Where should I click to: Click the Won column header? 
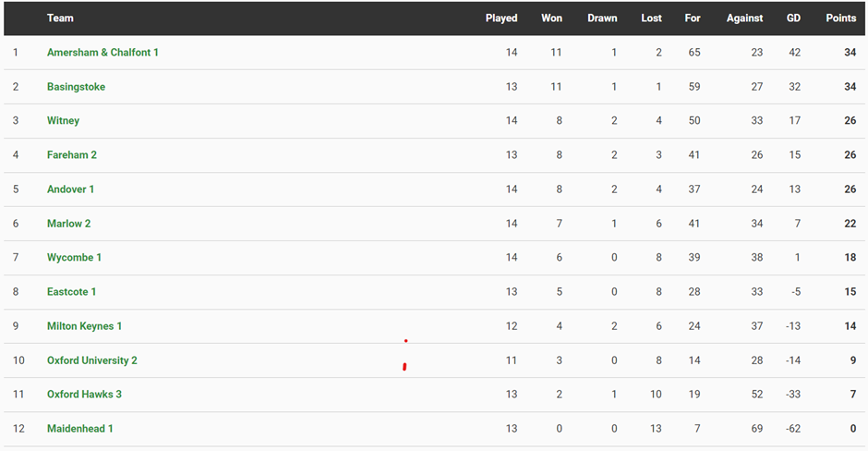click(551, 18)
